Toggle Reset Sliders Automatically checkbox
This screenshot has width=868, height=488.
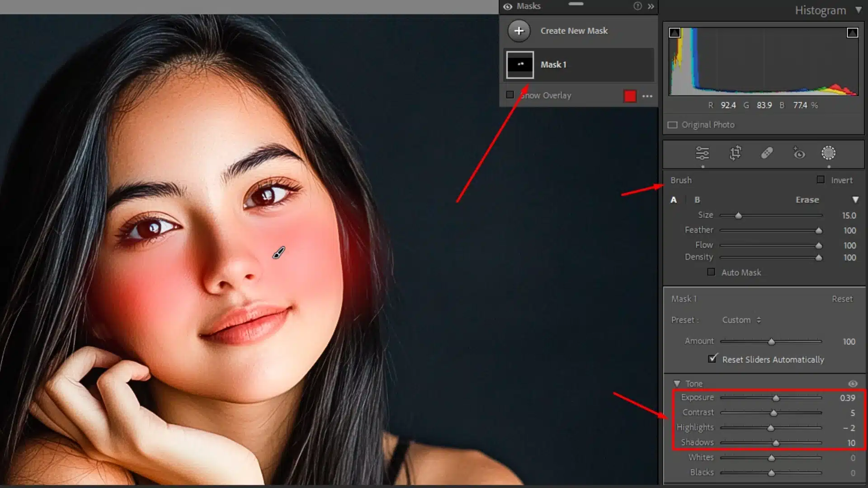tap(713, 359)
